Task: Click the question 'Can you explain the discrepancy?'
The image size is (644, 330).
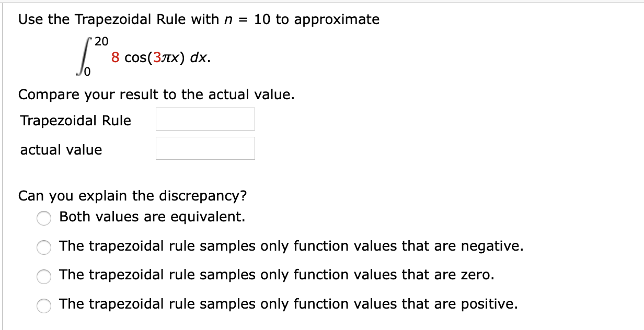Action: [133, 196]
